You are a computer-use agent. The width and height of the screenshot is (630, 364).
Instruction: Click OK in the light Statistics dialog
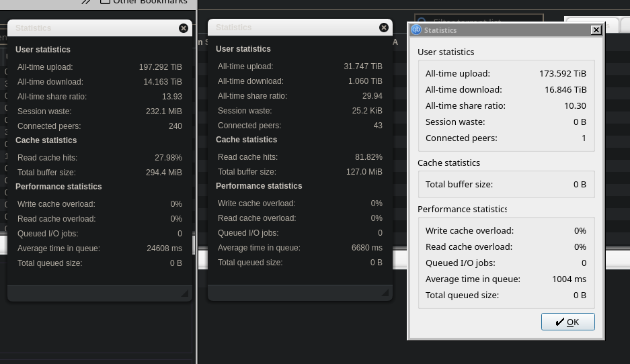(x=567, y=322)
